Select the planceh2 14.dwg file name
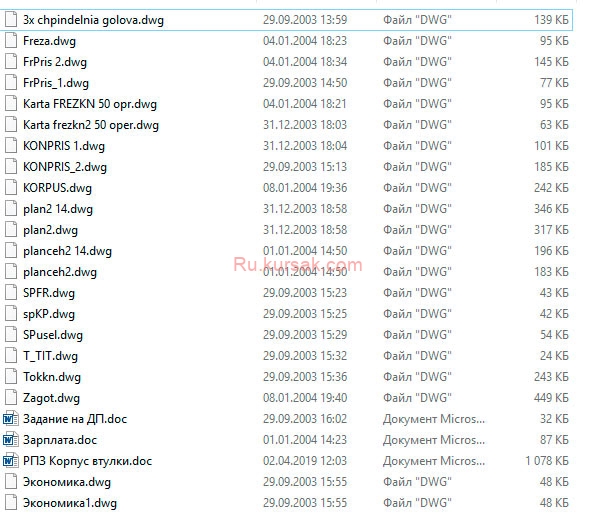Image resolution: width=596 pixels, height=528 pixels. (67, 251)
